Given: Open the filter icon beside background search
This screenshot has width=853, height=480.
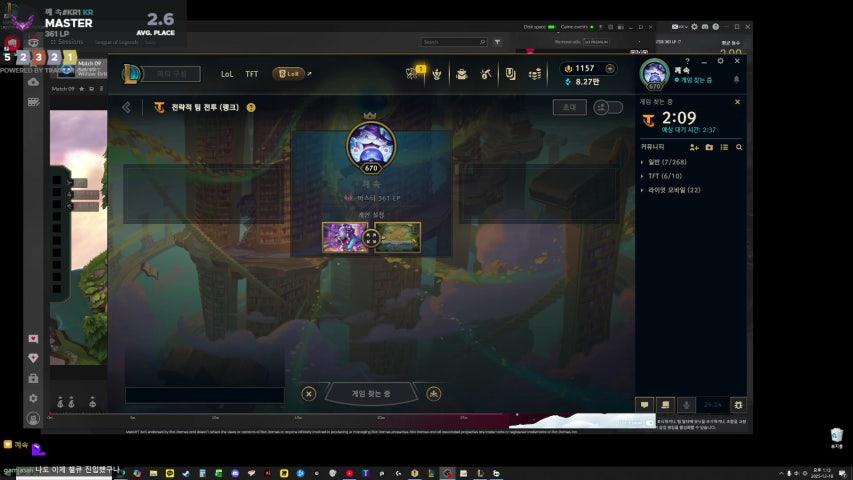Looking at the screenshot, I should (497, 42).
